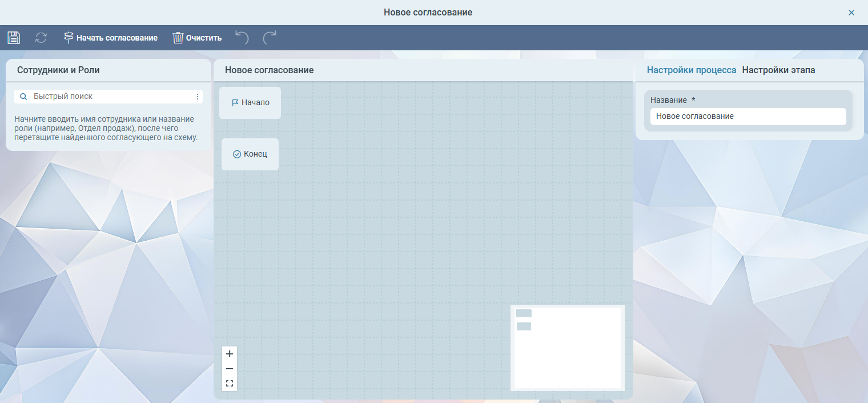
Task: Switch to Настройки этапа tab
Action: coord(778,70)
